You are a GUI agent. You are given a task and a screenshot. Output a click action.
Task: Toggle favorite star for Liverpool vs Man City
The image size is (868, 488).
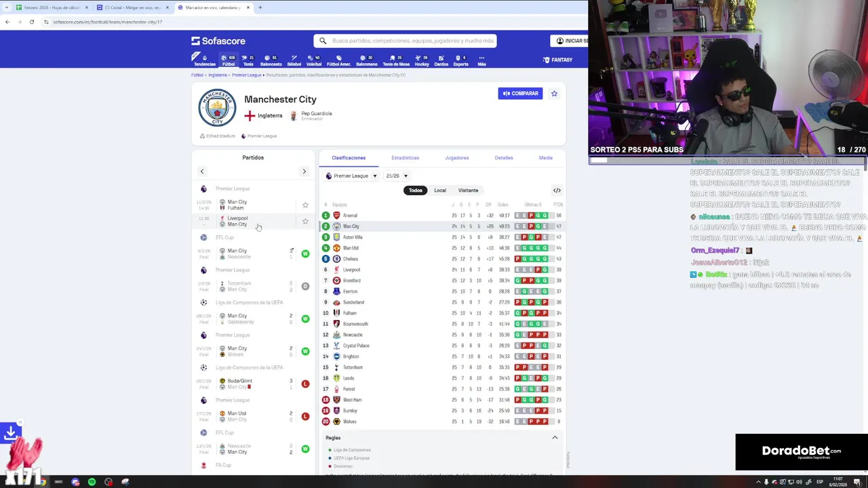pos(305,221)
